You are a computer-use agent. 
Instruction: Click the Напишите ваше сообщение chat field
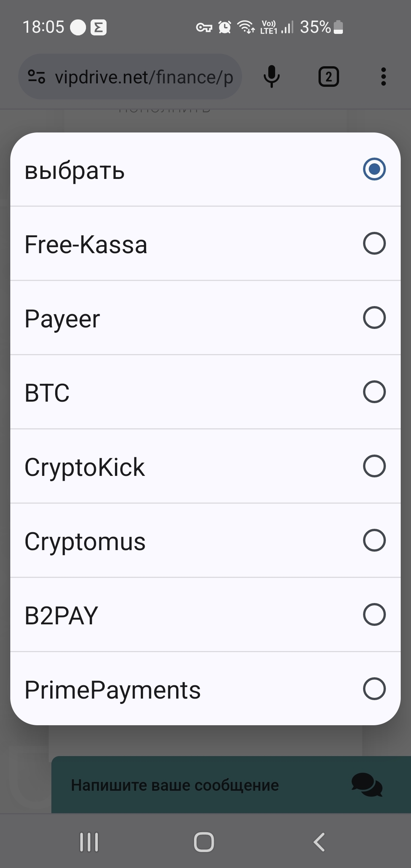tap(175, 785)
